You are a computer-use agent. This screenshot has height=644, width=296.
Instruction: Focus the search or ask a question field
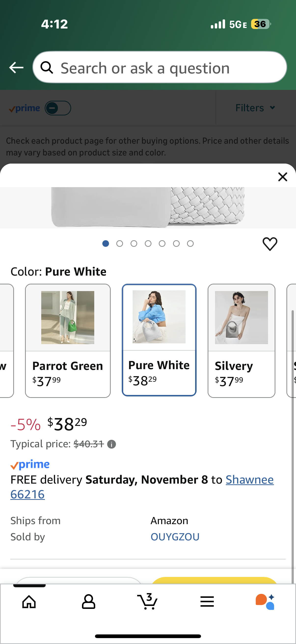[x=165, y=68]
